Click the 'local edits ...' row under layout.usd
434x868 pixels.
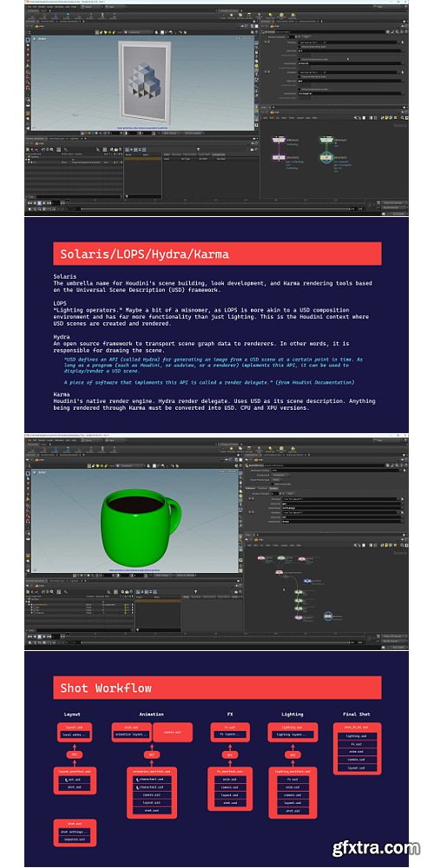pos(75,735)
